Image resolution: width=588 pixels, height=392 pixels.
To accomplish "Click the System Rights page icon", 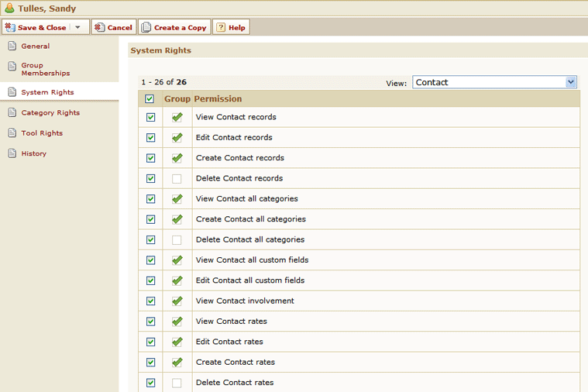I will [12, 92].
